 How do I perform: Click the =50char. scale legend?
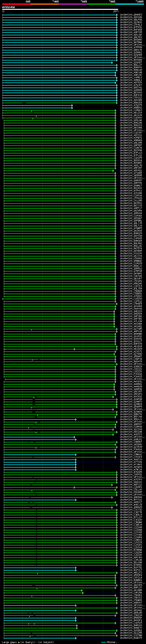click(109, 642)
